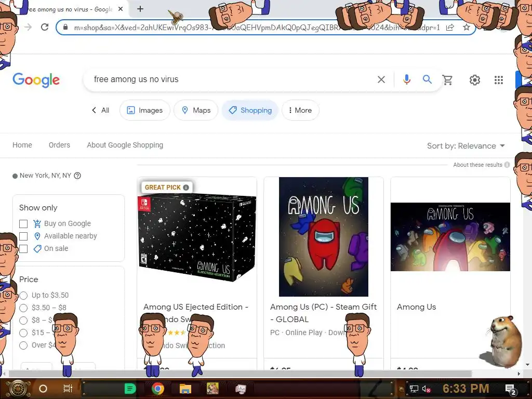
Task: Open the Sort by: Relevance dropdown
Action: click(x=466, y=146)
